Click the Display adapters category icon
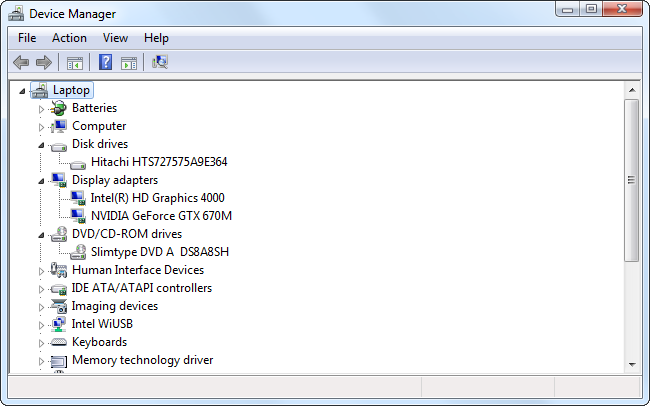The width and height of the screenshot is (650, 406). tap(58, 180)
